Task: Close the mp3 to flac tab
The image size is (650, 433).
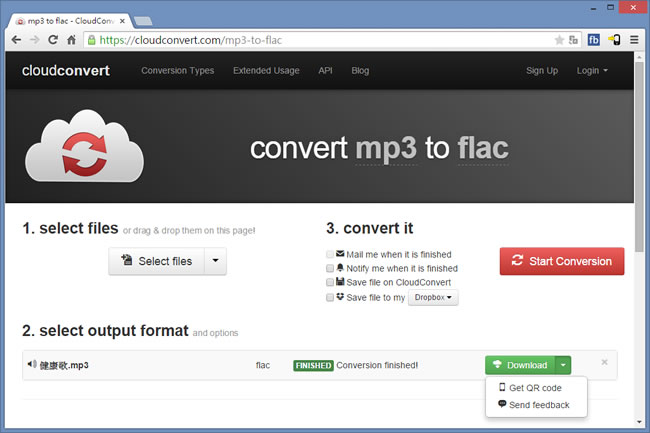Action: 122,21
